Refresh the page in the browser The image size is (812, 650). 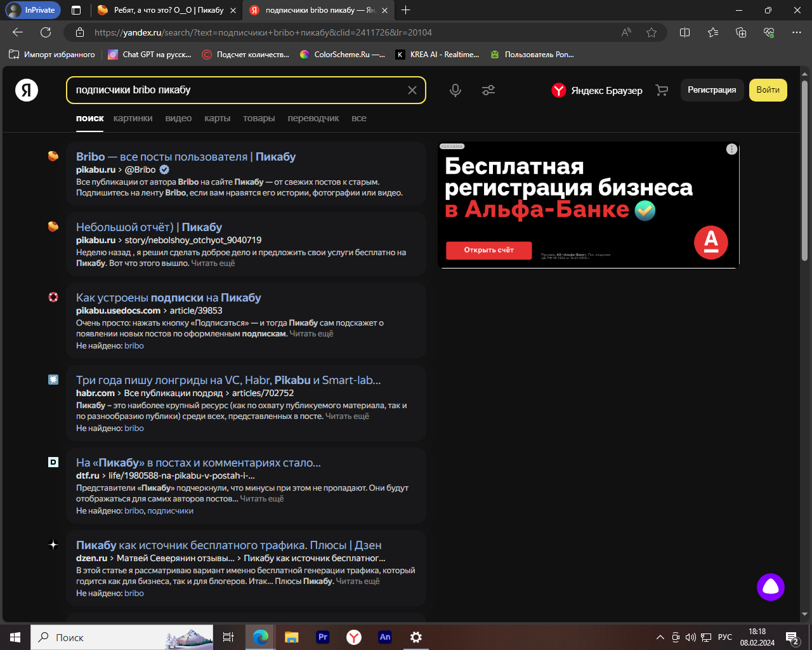46,32
